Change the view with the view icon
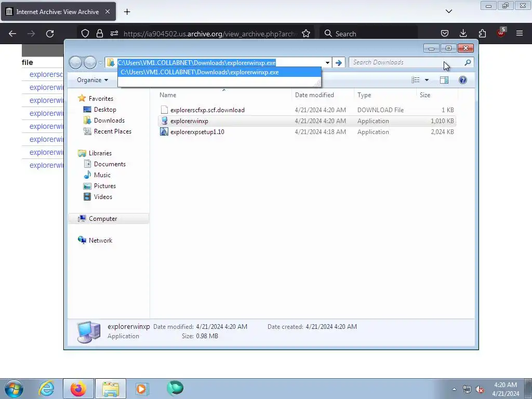Viewport: 532px width, 399px height. (416, 80)
